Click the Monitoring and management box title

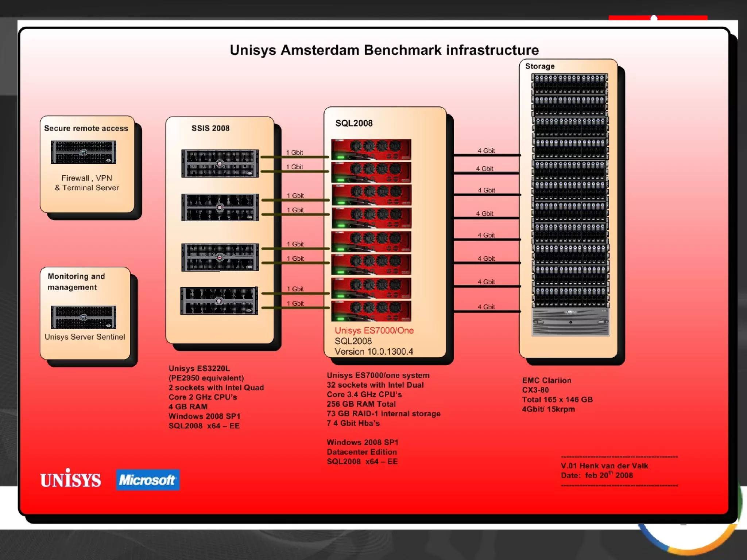coord(76,281)
